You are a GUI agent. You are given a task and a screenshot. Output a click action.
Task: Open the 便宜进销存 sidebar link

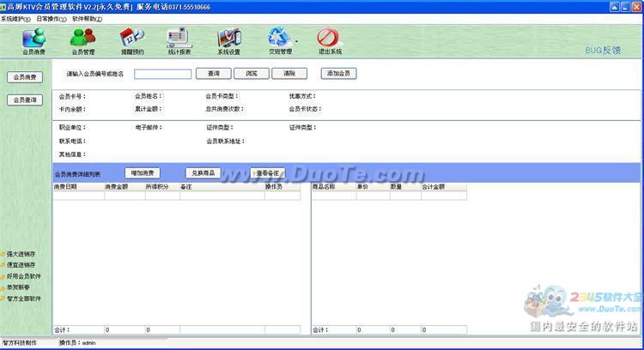(x=21, y=265)
